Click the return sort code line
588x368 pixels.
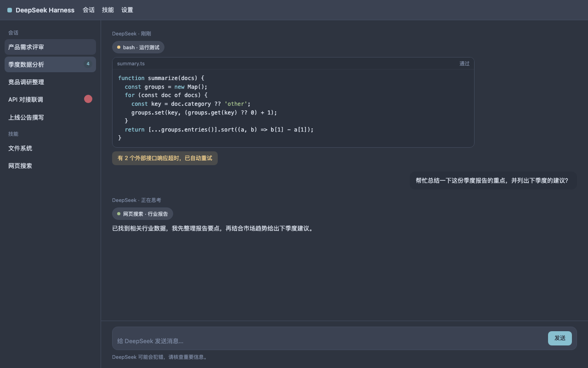219,130
